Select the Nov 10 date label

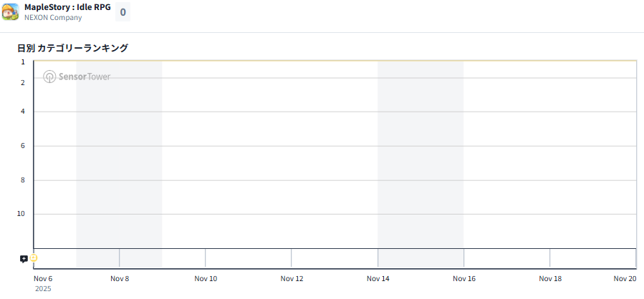[206, 279]
